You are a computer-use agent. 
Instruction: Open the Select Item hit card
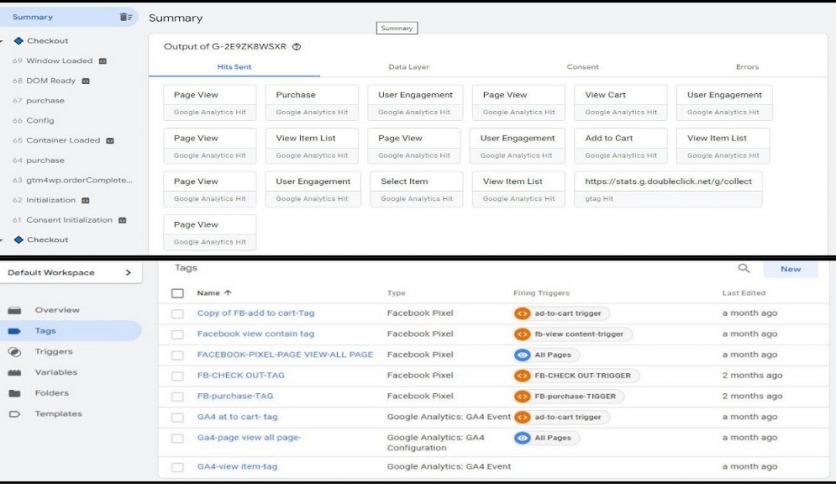pyautogui.click(x=416, y=189)
